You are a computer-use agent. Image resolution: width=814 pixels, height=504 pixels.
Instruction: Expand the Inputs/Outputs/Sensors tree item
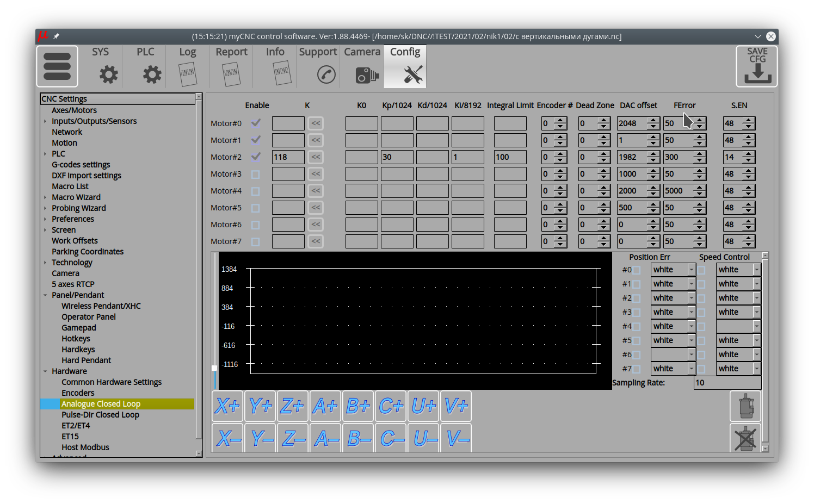(45, 121)
